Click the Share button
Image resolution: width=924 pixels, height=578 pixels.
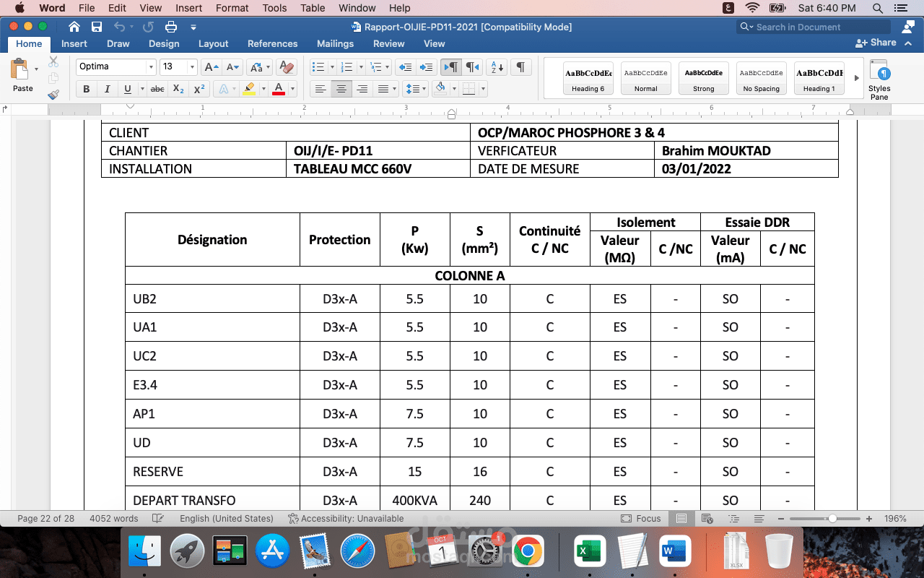pyautogui.click(x=876, y=43)
